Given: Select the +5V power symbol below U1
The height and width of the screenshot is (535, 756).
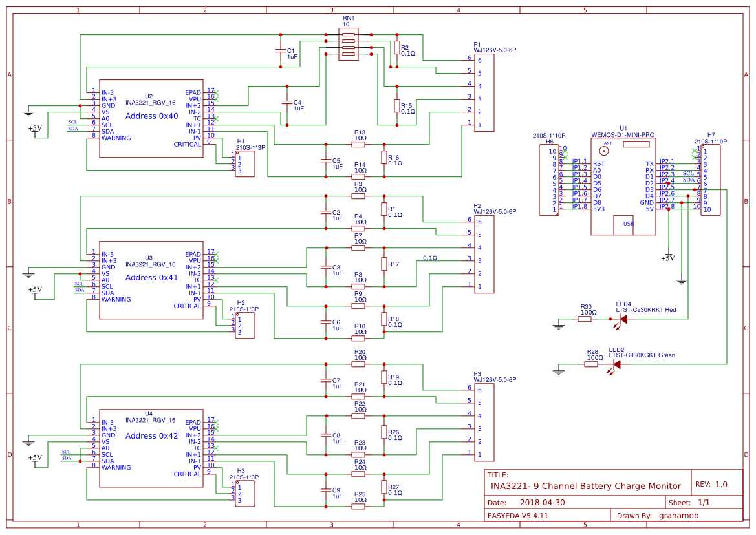Looking at the screenshot, I should pyautogui.click(x=668, y=256).
